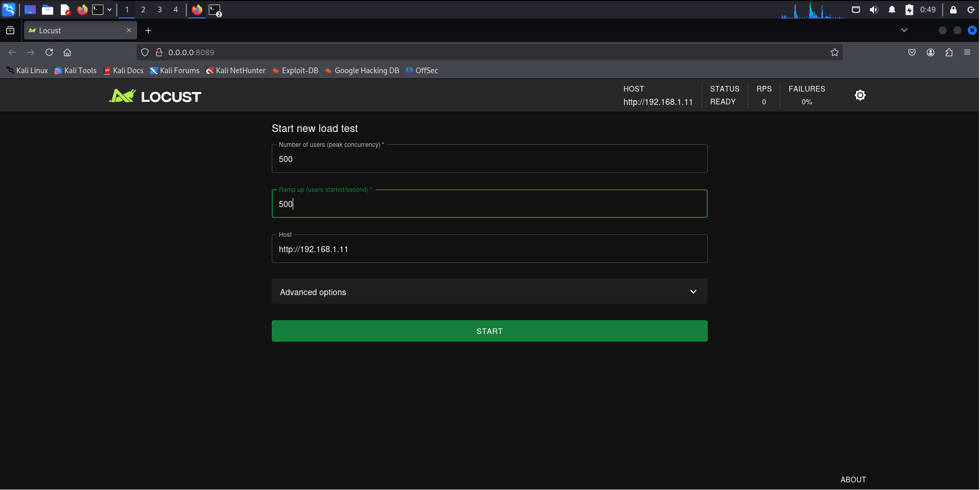This screenshot has height=490, width=980.
Task: Open the Firefox account icon
Action: pyautogui.click(x=931, y=52)
